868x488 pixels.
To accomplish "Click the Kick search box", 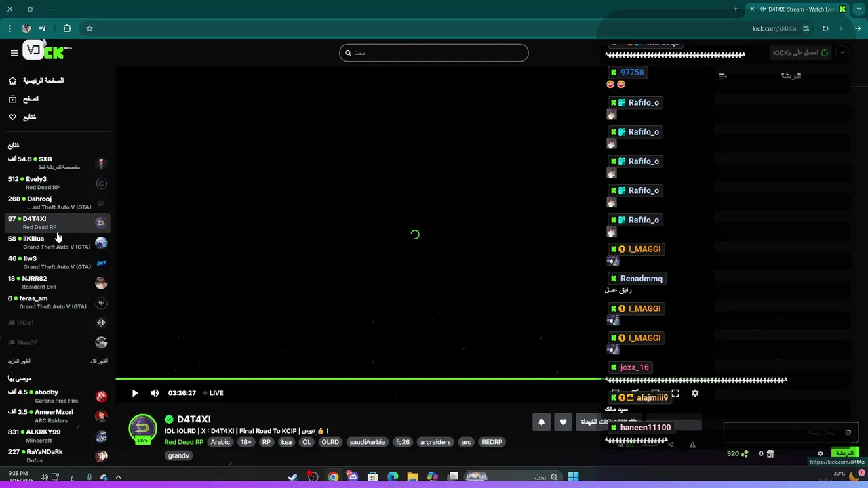I will click(x=434, y=53).
